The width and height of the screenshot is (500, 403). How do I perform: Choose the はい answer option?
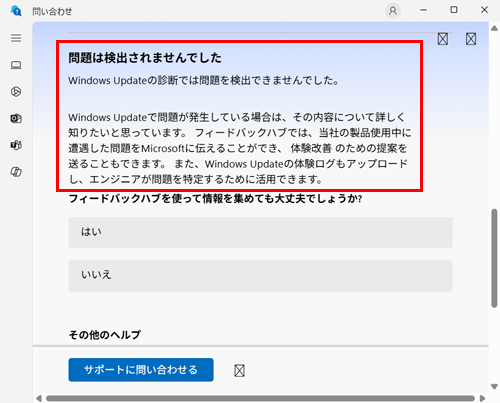(x=261, y=233)
